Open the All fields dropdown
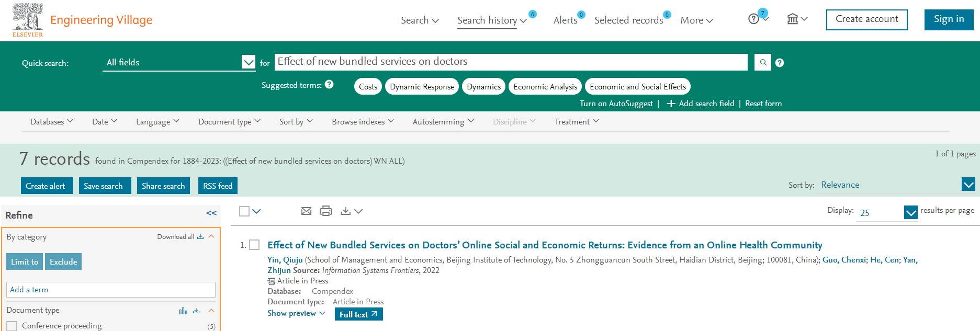 (248, 62)
